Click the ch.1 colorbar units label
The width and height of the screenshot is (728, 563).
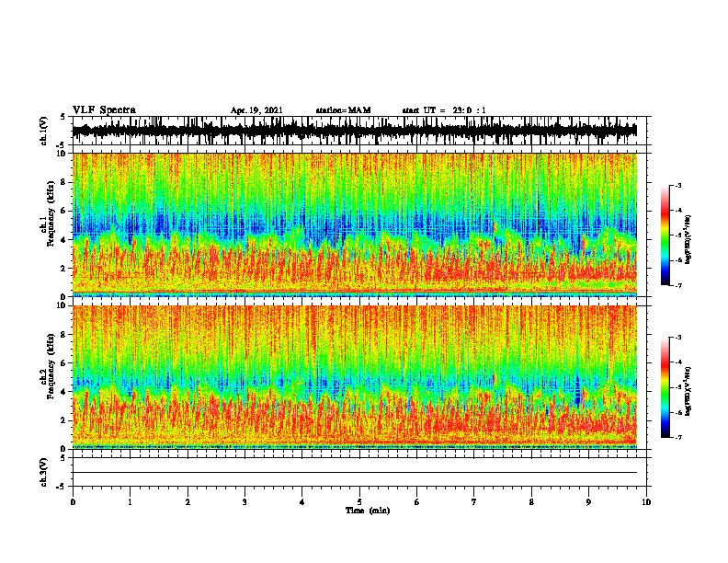688,239
